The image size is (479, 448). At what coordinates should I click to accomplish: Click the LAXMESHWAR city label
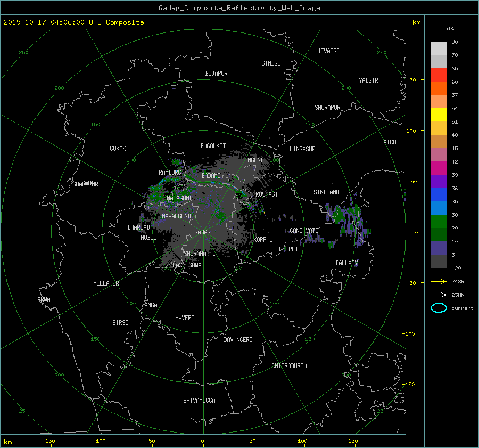pyautogui.click(x=188, y=265)
